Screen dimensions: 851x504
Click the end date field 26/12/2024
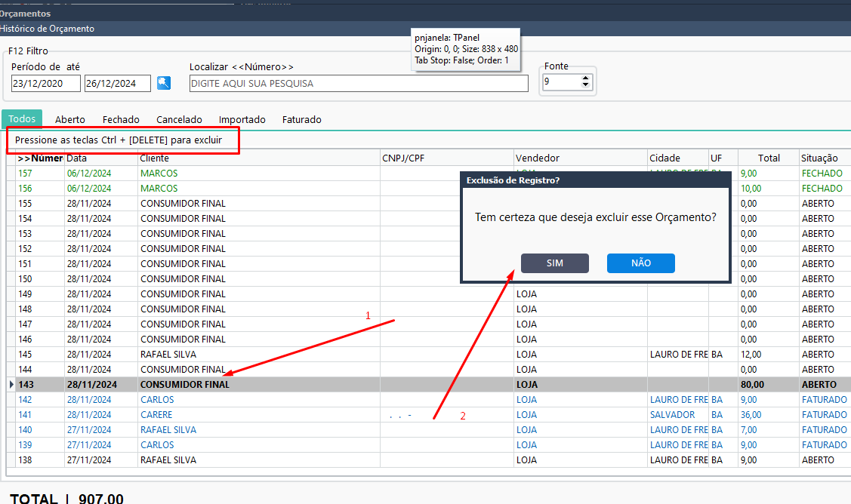click(x=118, y=84)
